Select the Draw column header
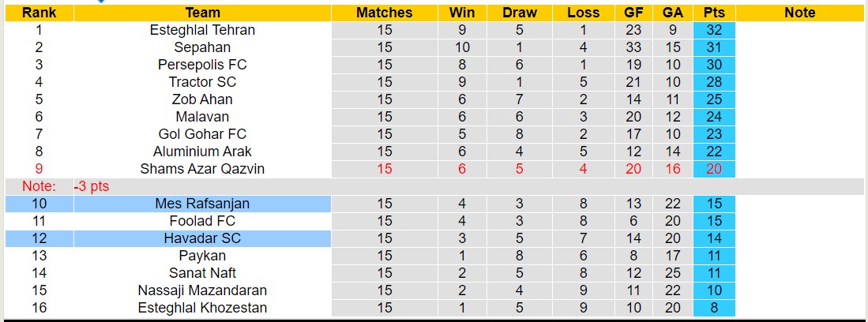Screen dimensions: 868x322 [519, 13]
